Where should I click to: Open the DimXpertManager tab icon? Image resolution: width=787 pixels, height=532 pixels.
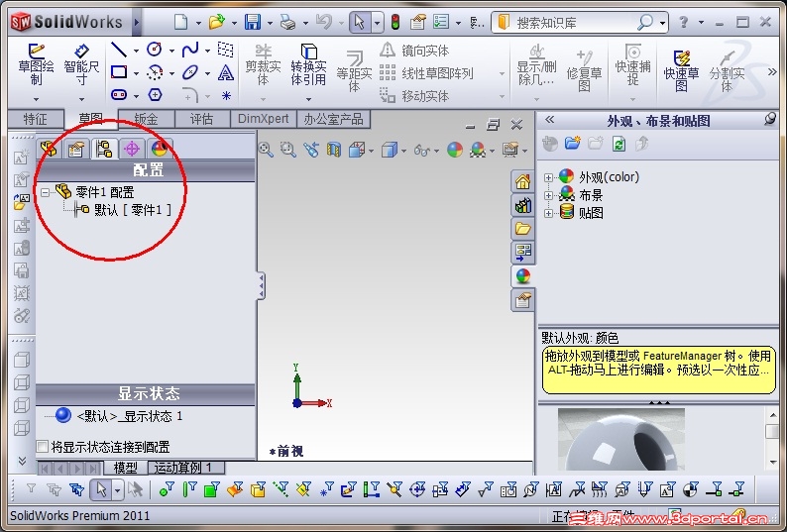click(x=132, y=149)
